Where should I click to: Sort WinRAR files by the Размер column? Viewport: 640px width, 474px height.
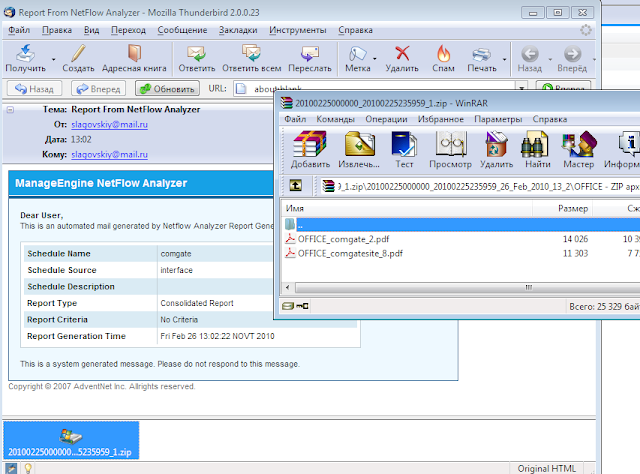(562, 209)
